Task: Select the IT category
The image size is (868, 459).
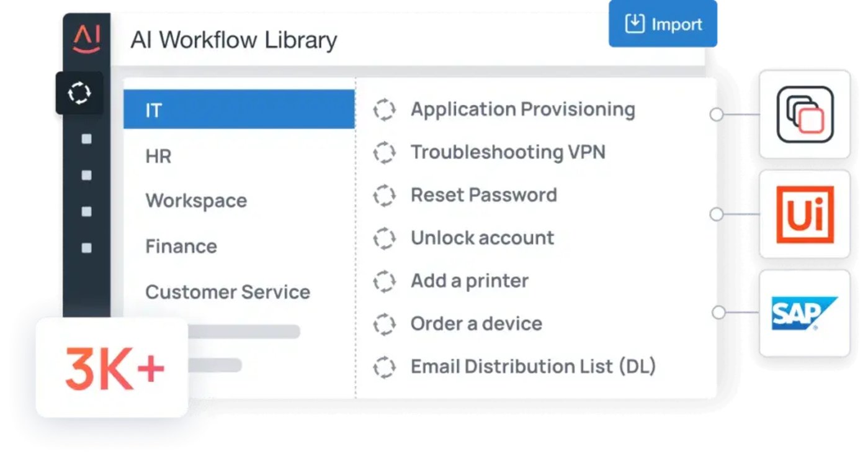Action: (x=239, y=110)
